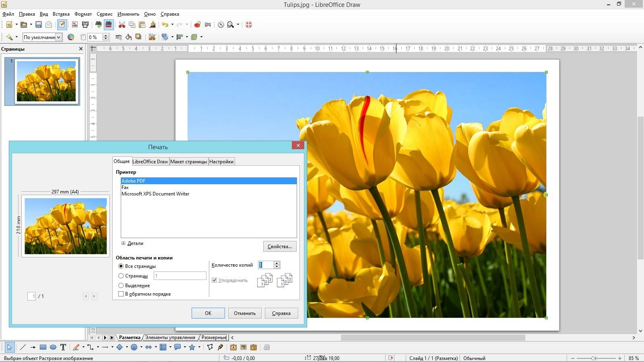Open the Stars shapes dropdown arrow
644x362 pixels.
point(199,347)
